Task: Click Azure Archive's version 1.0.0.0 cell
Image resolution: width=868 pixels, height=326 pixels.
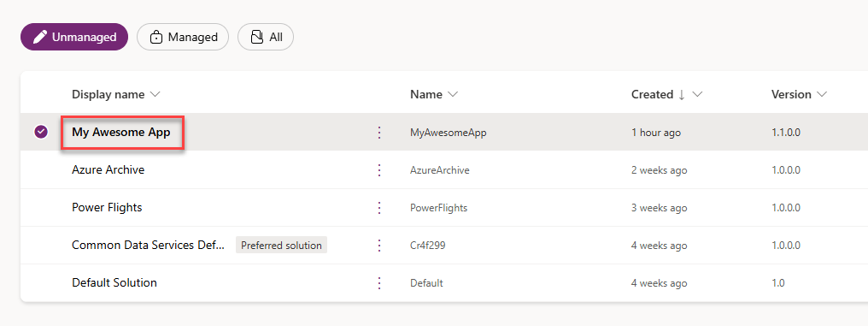Action: (785, 170)
